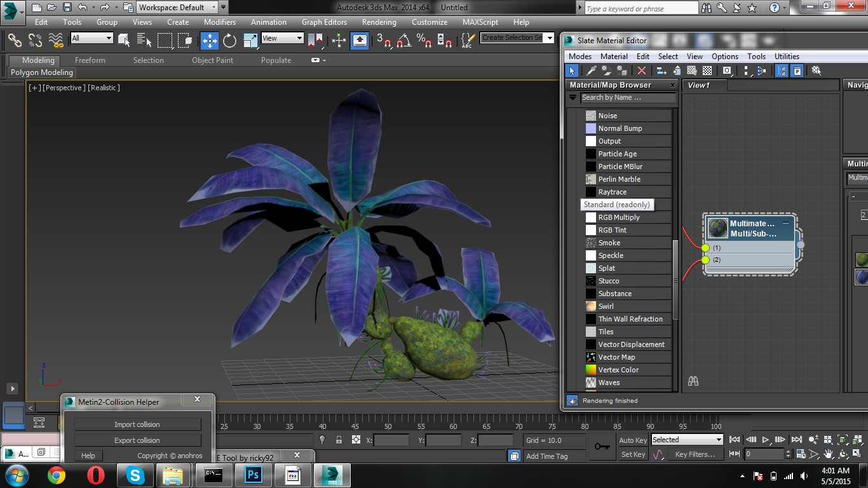Pick Material from Object eyedropper in Slate

click(x=592, y=71)
